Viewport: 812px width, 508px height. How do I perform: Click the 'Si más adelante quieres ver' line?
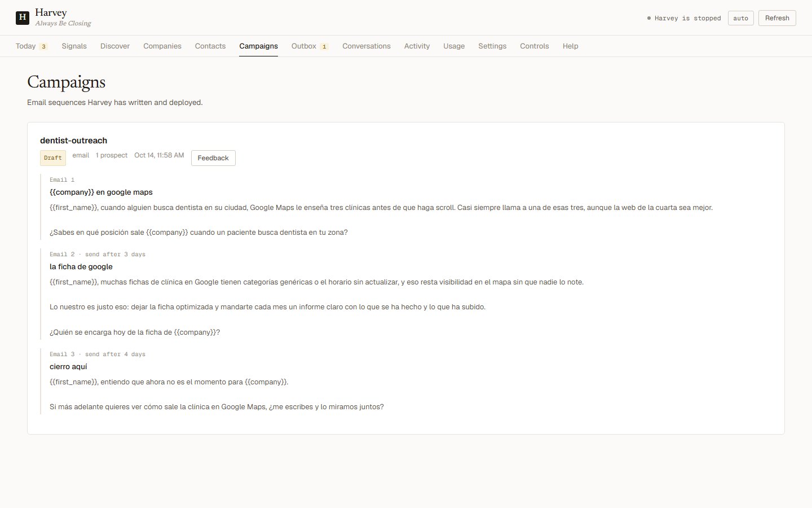tap(217, 407)
